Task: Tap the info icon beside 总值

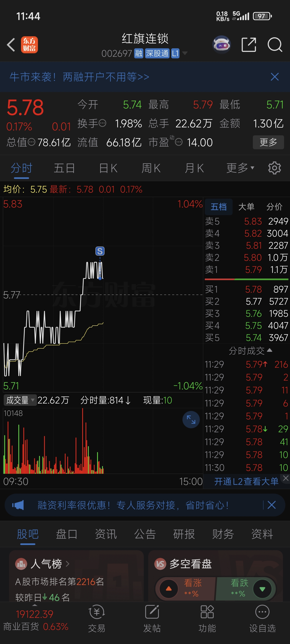Action: coord(32,142)
